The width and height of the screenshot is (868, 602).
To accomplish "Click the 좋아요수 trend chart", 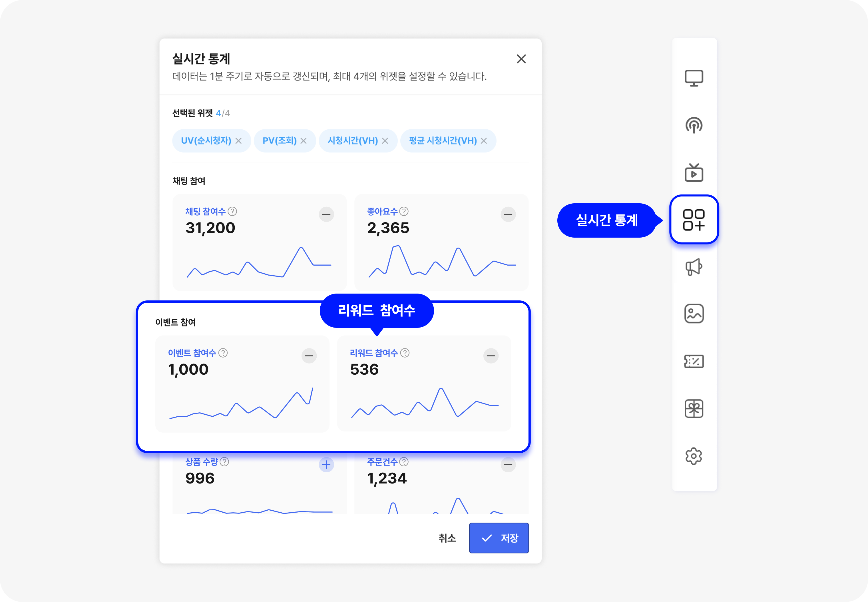I will pos(442,261).
